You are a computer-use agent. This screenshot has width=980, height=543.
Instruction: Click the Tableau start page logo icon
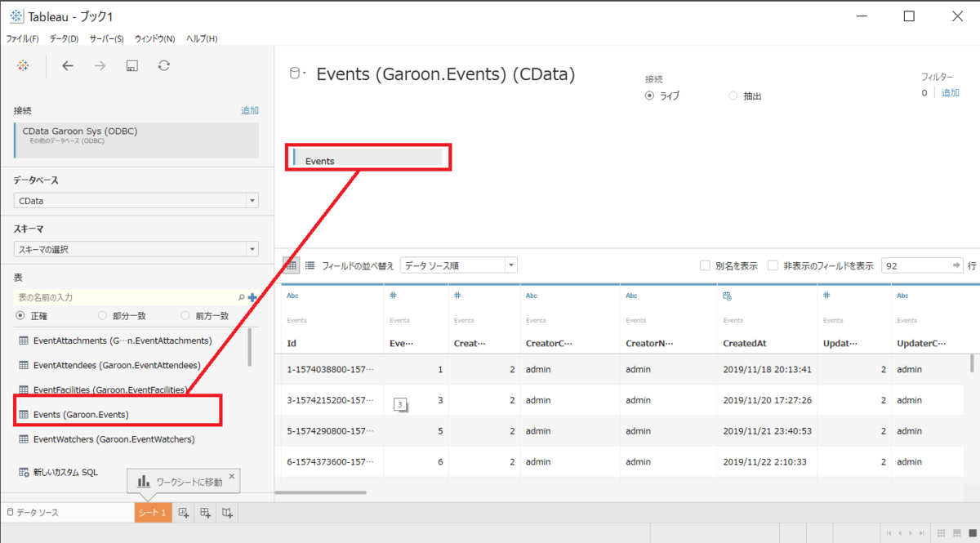pyautogui.click(x=23, y=66)
